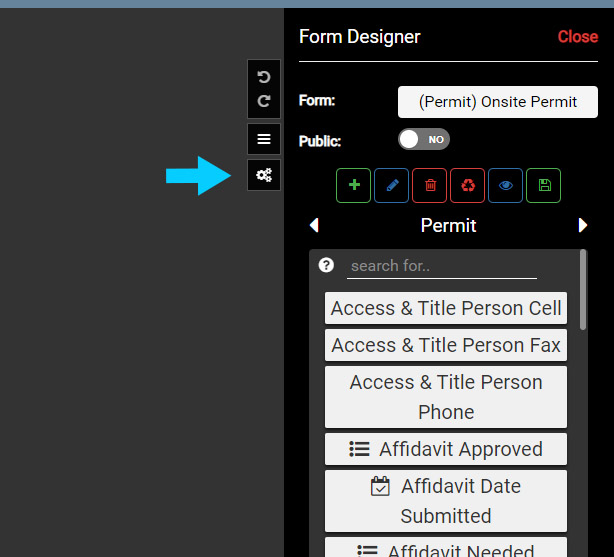
Task: Click the green plus add icon
Action: coord(353,185)
